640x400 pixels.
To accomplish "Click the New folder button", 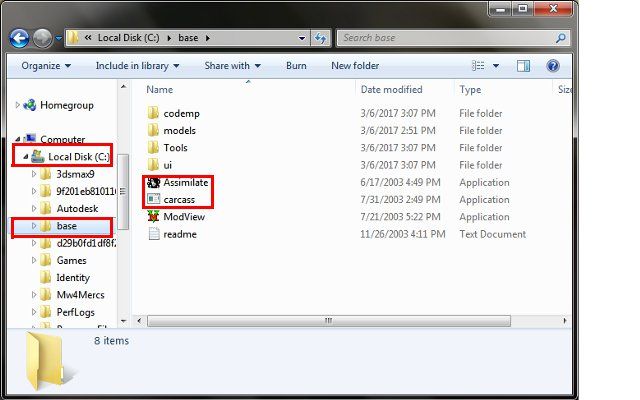I will tap(355, 66).
